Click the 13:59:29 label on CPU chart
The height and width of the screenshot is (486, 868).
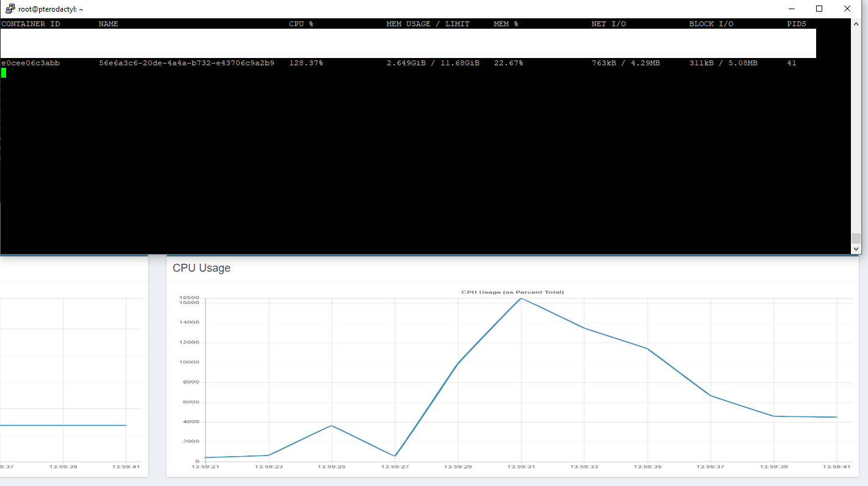[457, 466]
